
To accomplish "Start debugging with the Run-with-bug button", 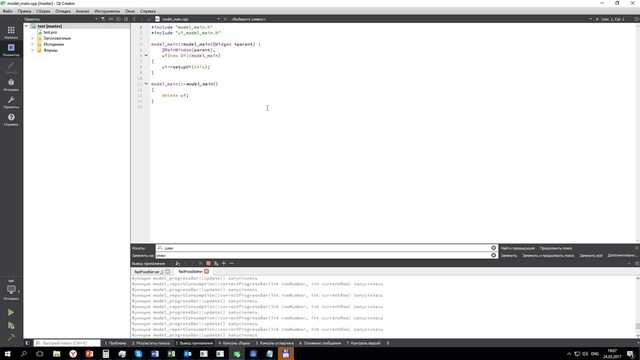I will [11, 325].
